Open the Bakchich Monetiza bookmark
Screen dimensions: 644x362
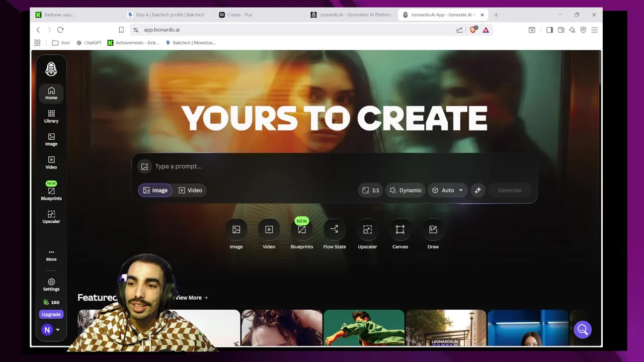pyautogui.click(x=190, y=43)
